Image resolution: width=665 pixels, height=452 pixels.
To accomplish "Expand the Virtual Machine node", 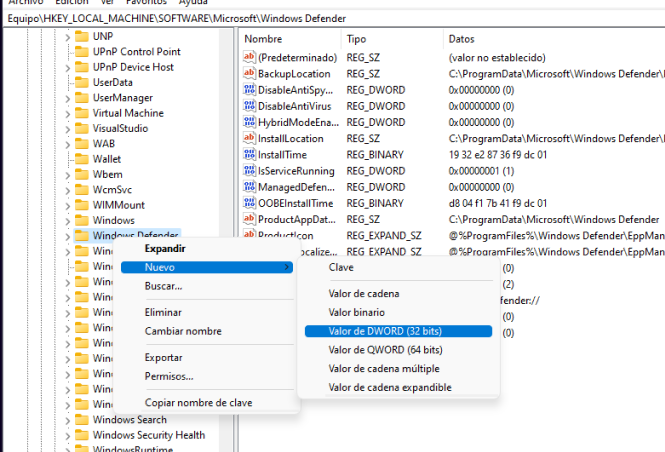I will [67, 114].
